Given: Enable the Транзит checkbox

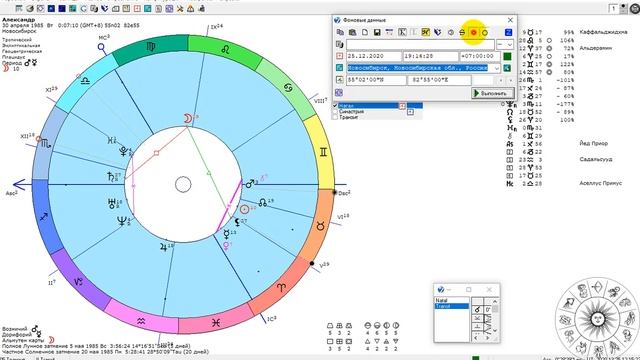Looking at the screenshot, I should pyautogui.click(x=335, y=117).
